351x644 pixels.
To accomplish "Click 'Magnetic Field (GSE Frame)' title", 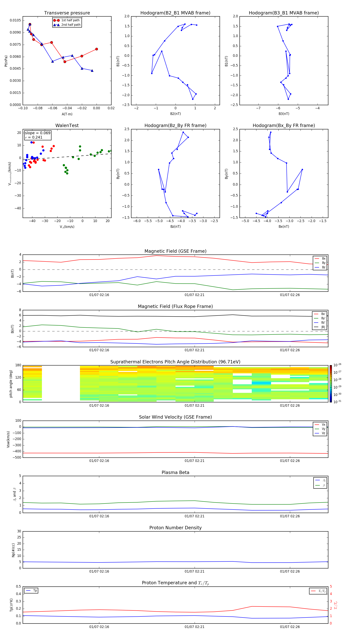I will 175,251.
